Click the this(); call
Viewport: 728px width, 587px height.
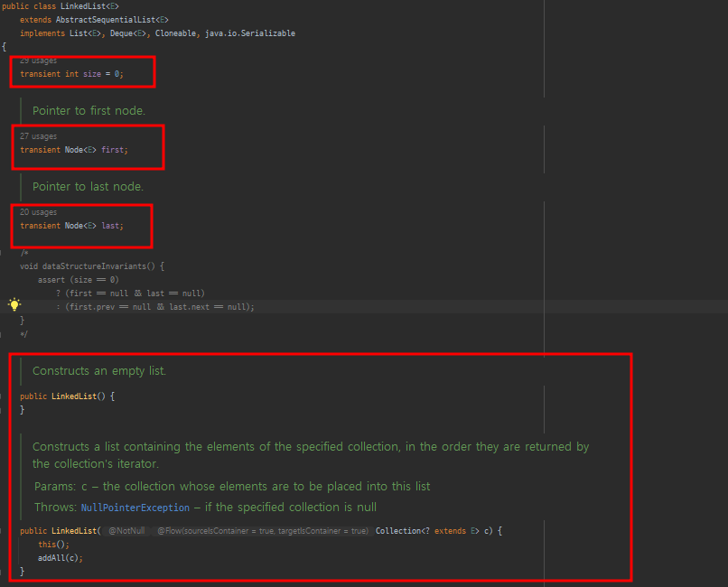[53, 545]
